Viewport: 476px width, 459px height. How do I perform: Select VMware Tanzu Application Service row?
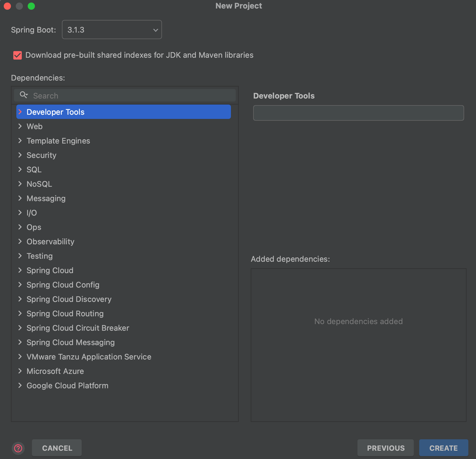click(124, 357)
